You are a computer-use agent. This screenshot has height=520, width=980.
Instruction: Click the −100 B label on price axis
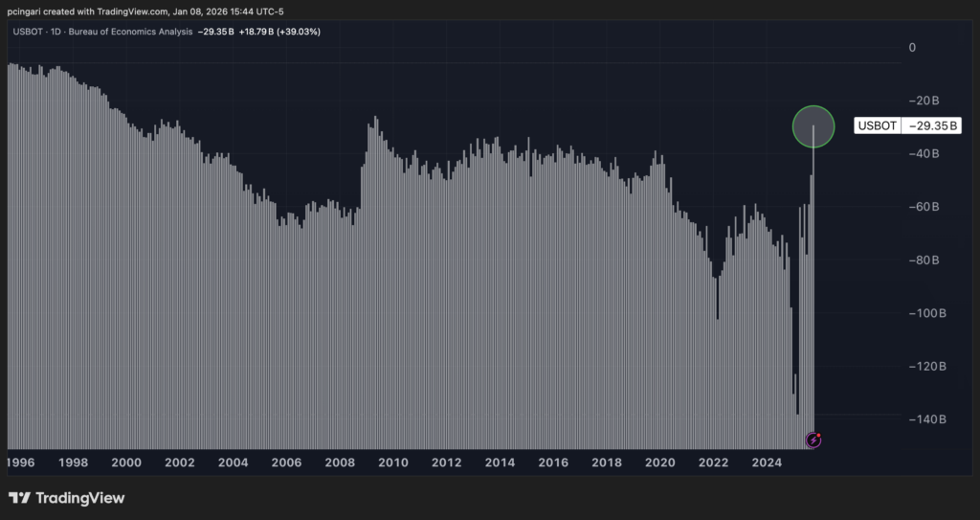tap(927, 313)
